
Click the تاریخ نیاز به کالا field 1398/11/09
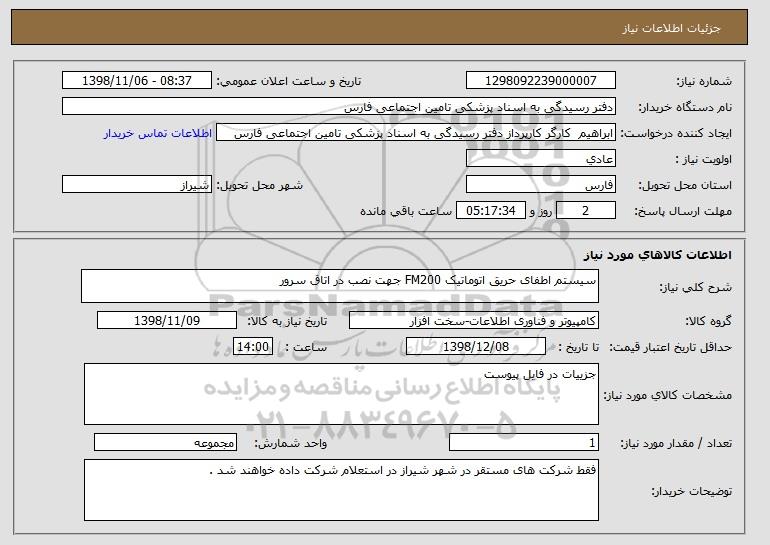[167, 321]
